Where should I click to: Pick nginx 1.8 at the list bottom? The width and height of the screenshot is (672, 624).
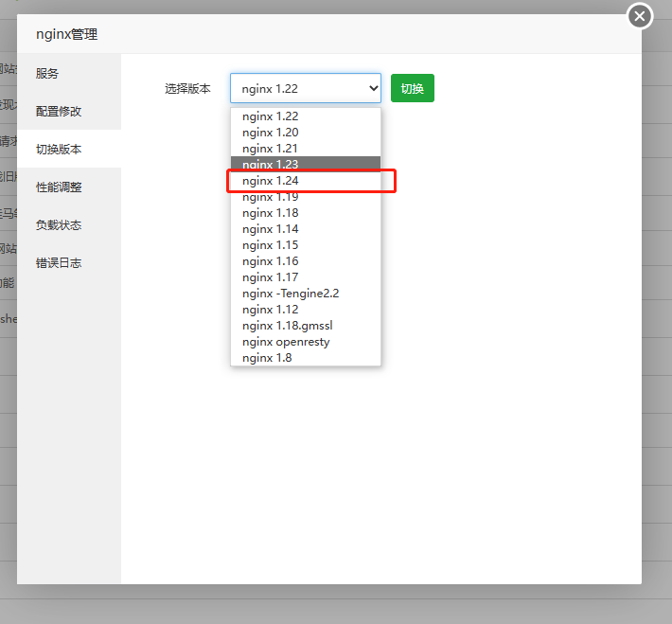[306, 358]
